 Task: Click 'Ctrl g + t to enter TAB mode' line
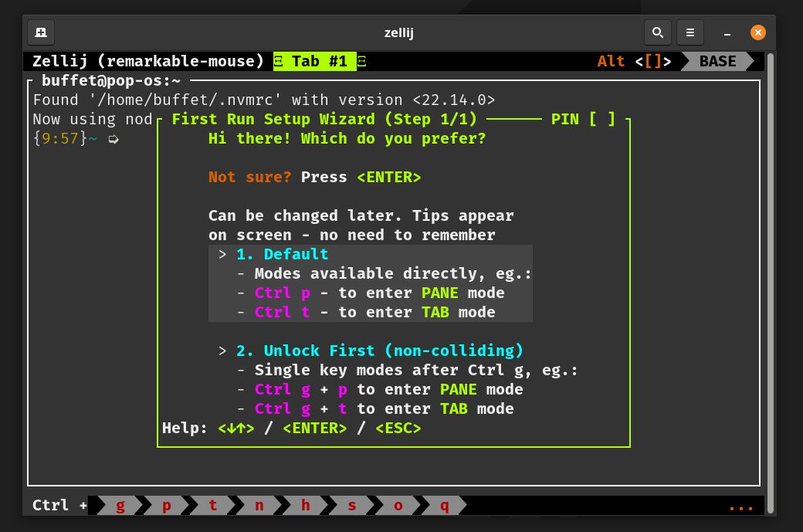(384, 408)
